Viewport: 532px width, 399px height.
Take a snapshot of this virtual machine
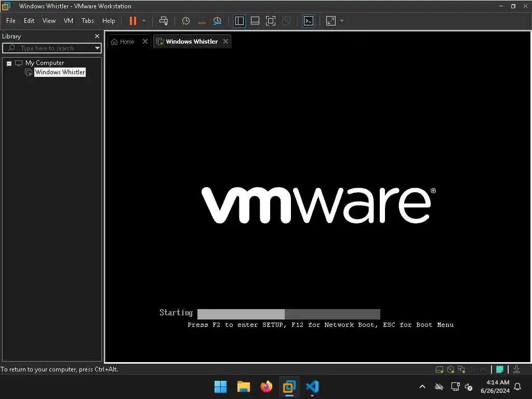click(x=185, y=21)
